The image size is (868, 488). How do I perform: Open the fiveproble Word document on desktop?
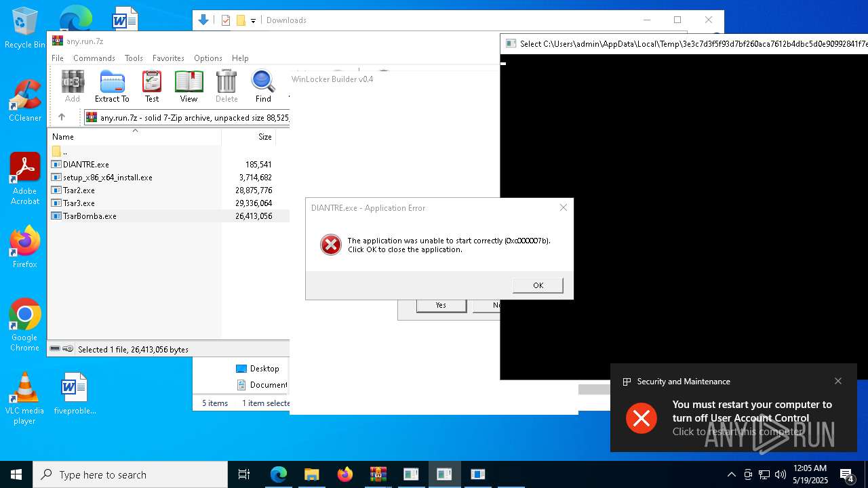click(x=75, y=394)
